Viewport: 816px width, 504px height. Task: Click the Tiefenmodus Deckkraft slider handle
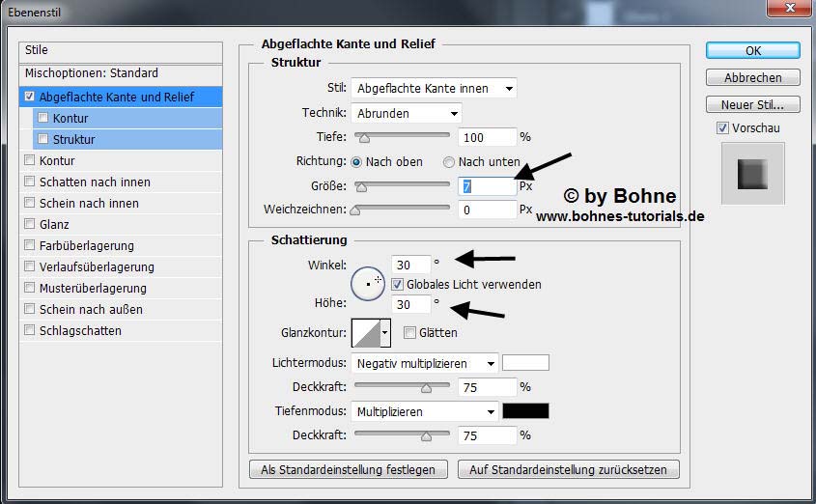click(426, 436)
